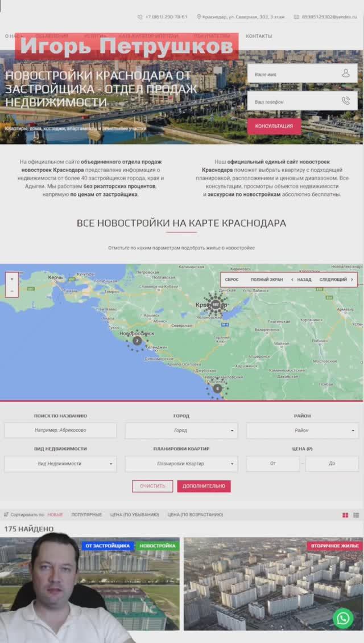Focus the 'Ваш телефон' input field
This screenshot has height=643, width=364.
click(x=302, y=101)
